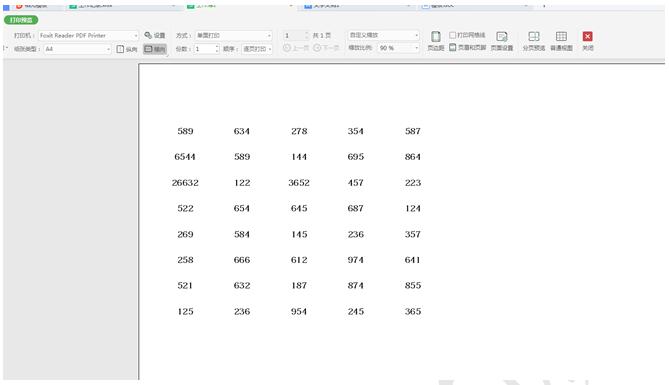Image resolution: width=669 pixels, height=385 pixels.
Task: Switch to page break preview (分页预览)
Action: click(534, 41)
